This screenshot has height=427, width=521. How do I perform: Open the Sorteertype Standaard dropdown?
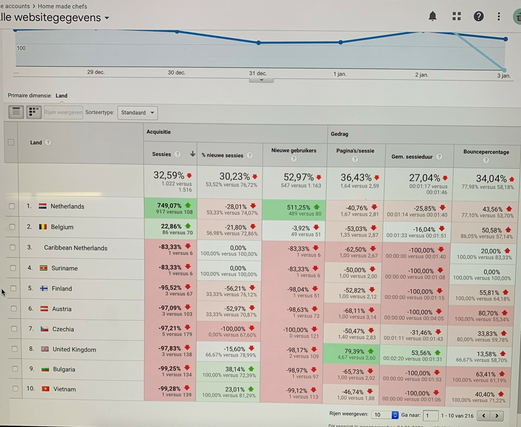tap(137, 113)
